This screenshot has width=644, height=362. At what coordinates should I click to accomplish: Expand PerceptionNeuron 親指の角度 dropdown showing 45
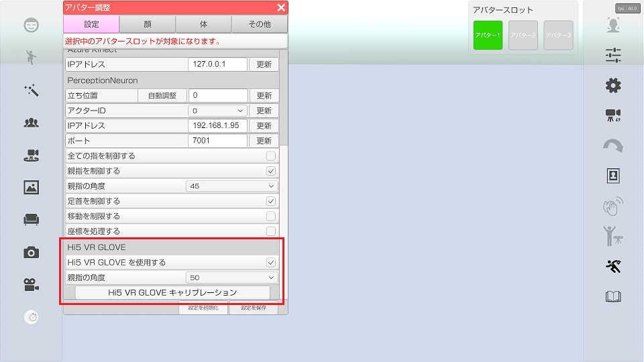tap(231, 186)
